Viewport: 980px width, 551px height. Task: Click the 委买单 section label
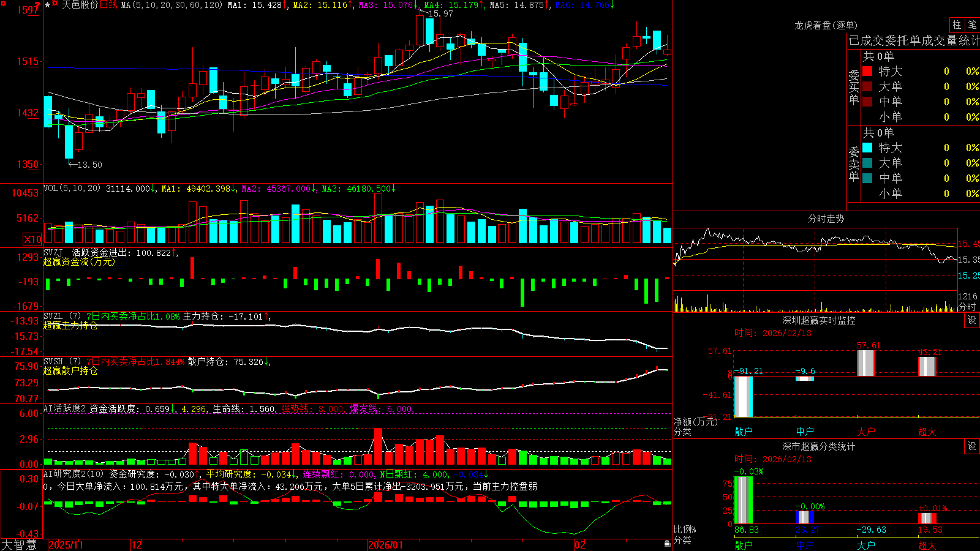pos(854,88)
